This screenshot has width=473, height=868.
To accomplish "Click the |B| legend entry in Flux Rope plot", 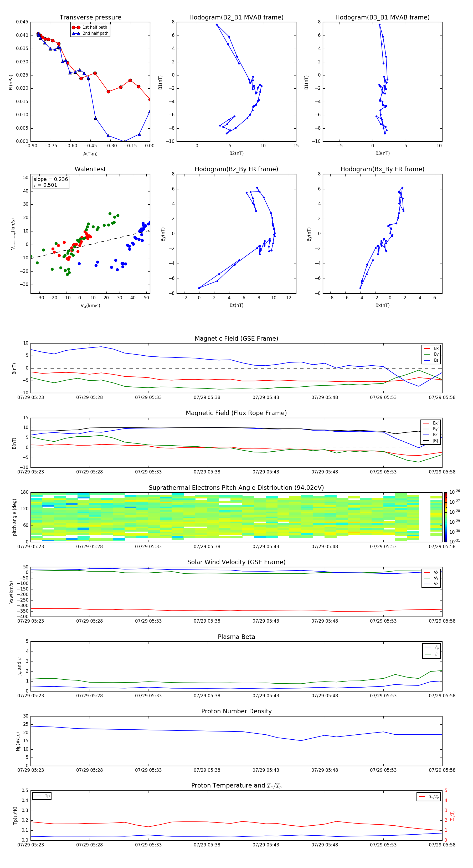I will pos(431,441).
